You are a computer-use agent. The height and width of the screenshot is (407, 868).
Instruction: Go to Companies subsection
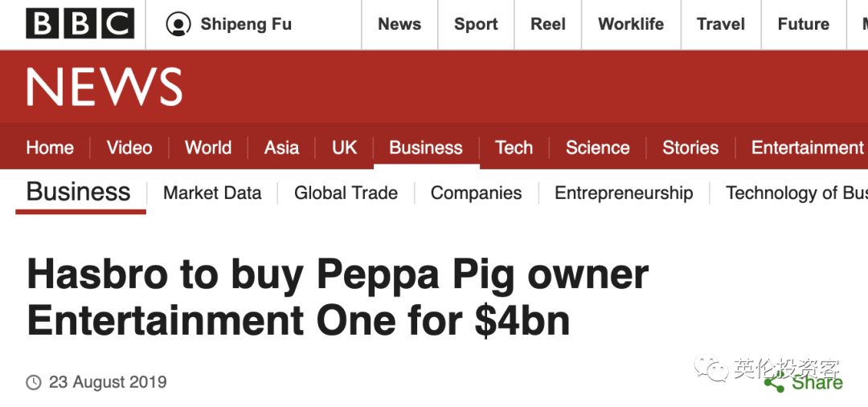click(476, 193)
